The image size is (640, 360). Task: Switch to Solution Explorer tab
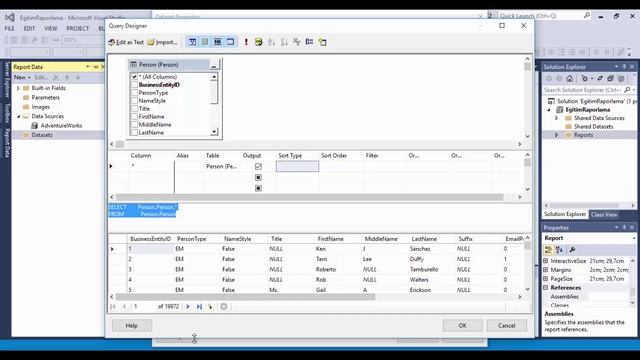[x=564, y=214]
